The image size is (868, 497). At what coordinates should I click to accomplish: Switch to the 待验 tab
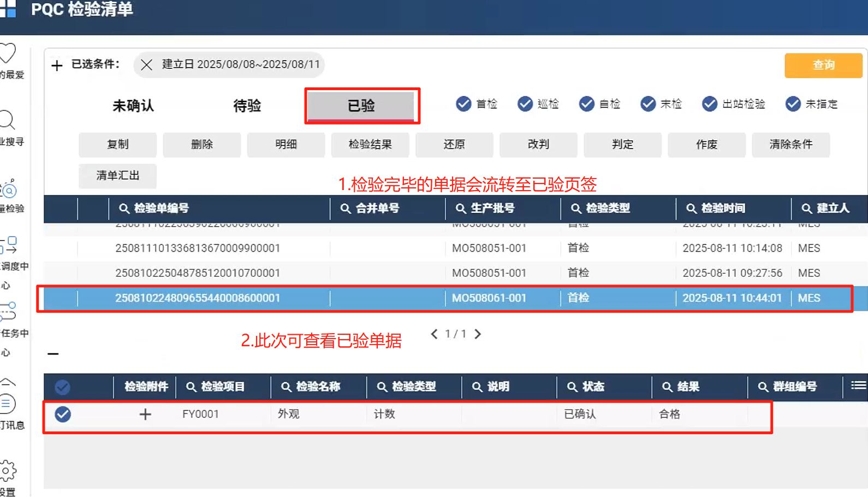tap(247, 105)
